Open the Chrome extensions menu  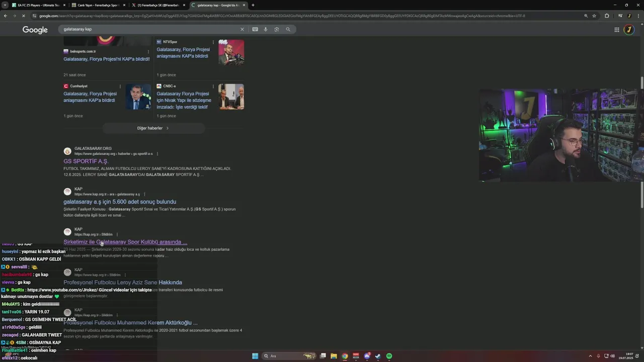pos(607,16)
